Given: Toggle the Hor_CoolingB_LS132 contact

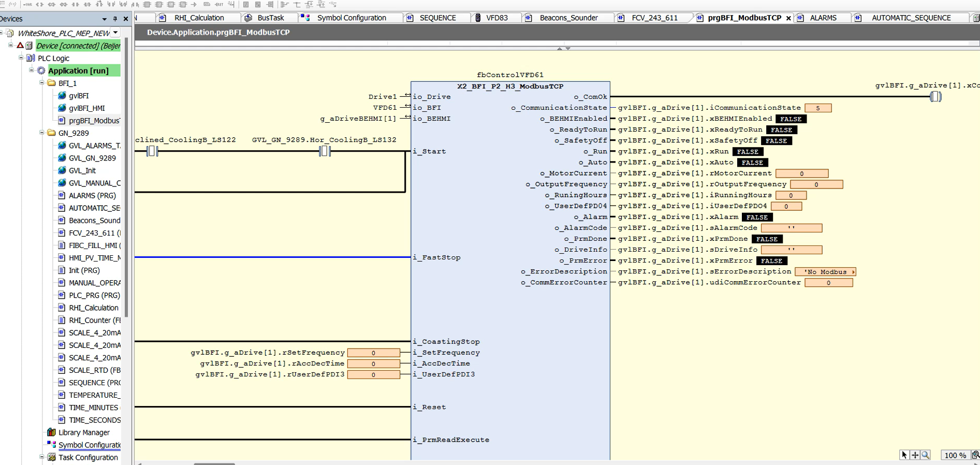Looking at the screenshot, I should coord(325,151).
